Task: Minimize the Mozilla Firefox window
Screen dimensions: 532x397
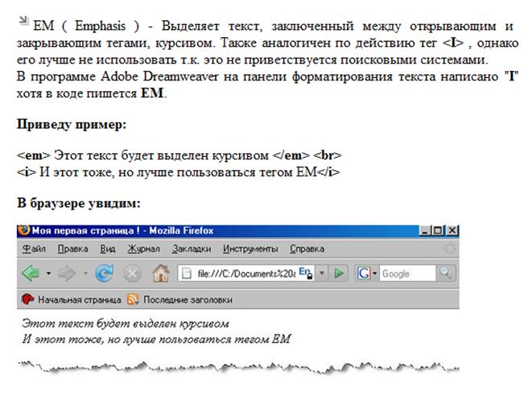Action: point(425,230)
